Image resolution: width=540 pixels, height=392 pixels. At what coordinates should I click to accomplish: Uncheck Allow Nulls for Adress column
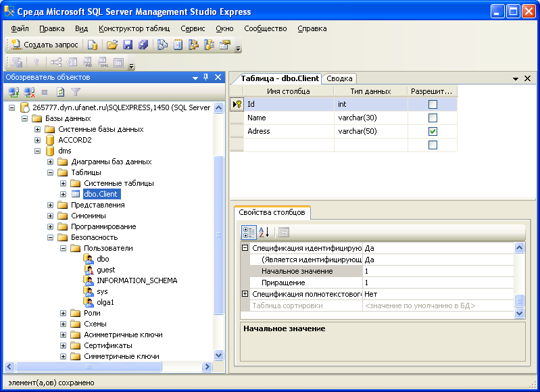(433, 131)
